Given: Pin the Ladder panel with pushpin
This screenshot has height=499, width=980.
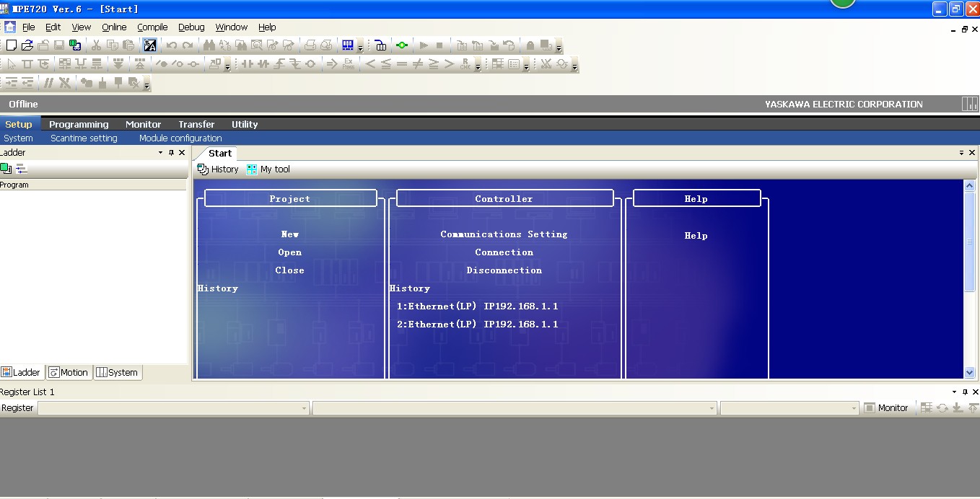Looking at the screenshot, I should click(171, 153).
